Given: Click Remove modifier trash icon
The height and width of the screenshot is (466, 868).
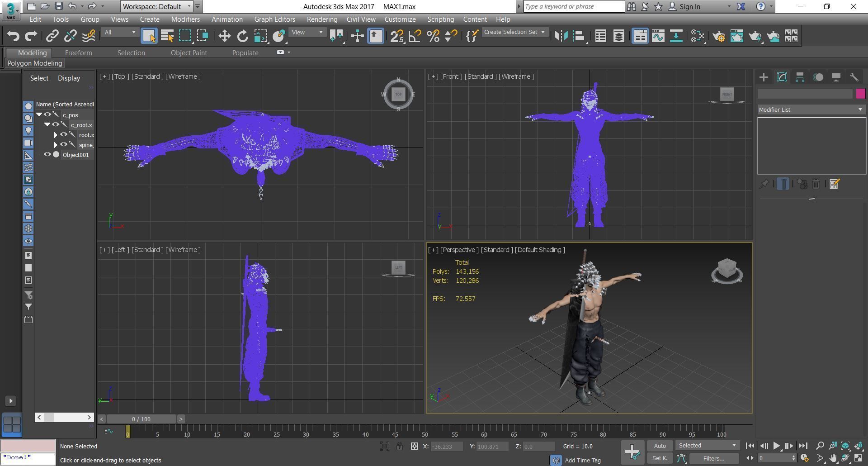Looking at the screenshot, I should [x=816, y=184].
